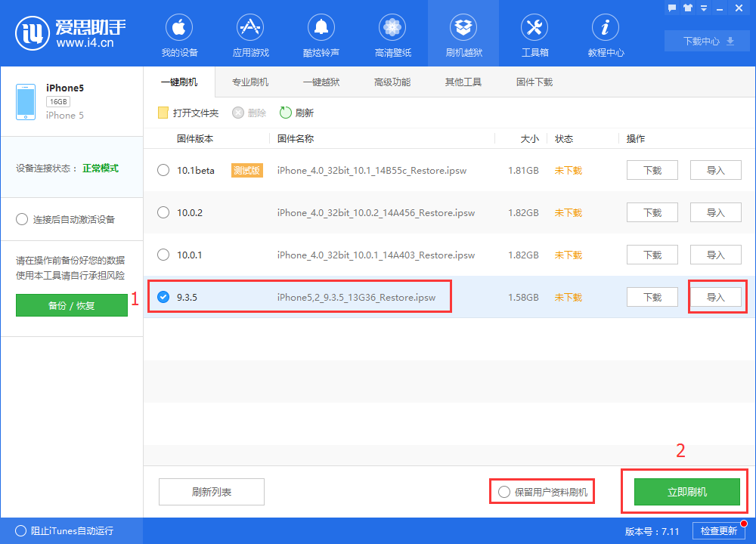Select the 10.0.2 firmware radio button
This screenshot has width=756, height=544.
pyautogui.click(x=163, y=212)
